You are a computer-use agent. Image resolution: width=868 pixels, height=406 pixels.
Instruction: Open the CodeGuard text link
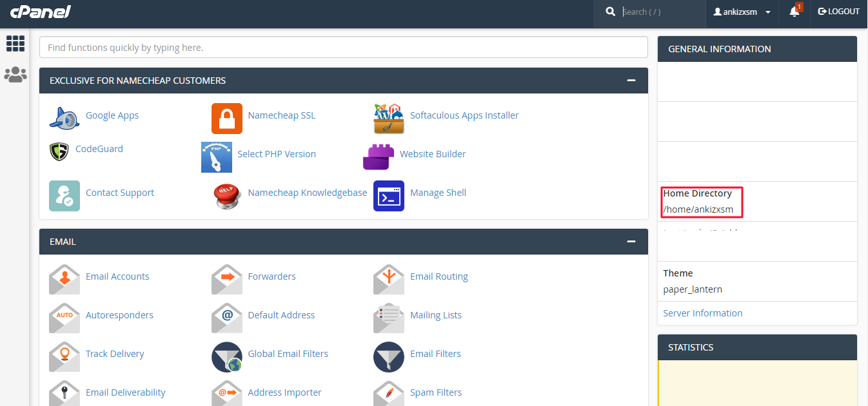(x=99, y=149)
